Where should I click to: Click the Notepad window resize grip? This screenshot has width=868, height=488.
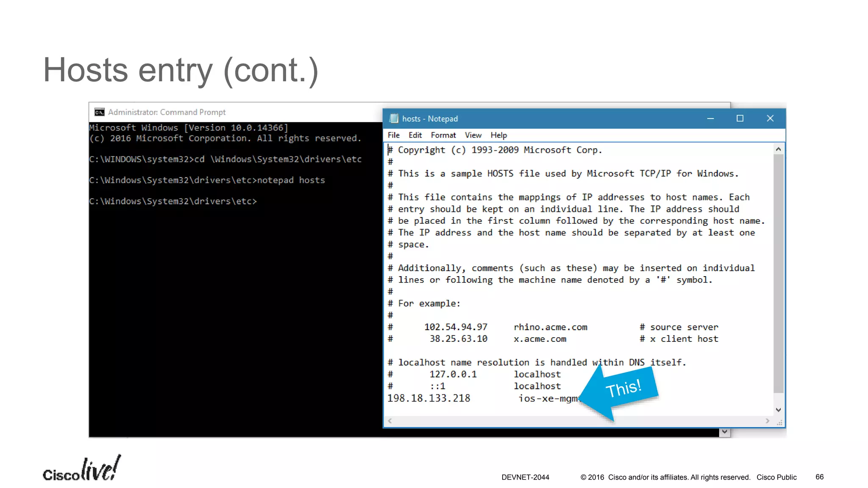coord(779,422)
